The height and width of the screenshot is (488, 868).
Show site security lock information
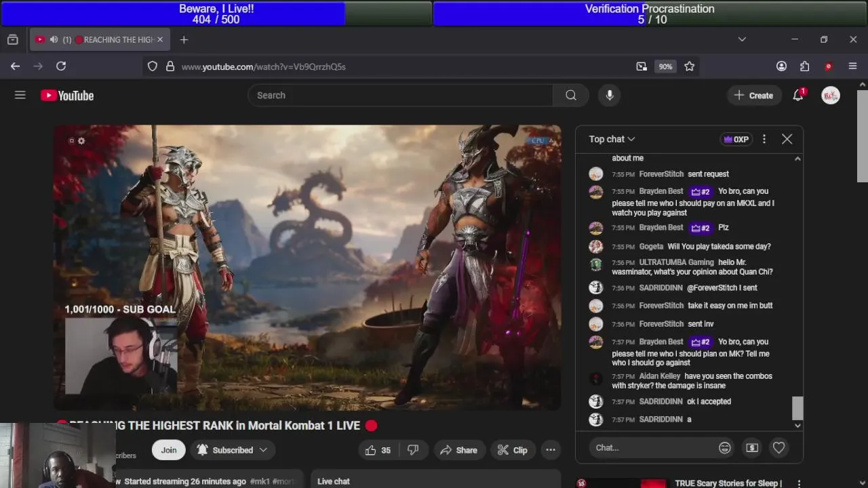[x=170, y=66]
